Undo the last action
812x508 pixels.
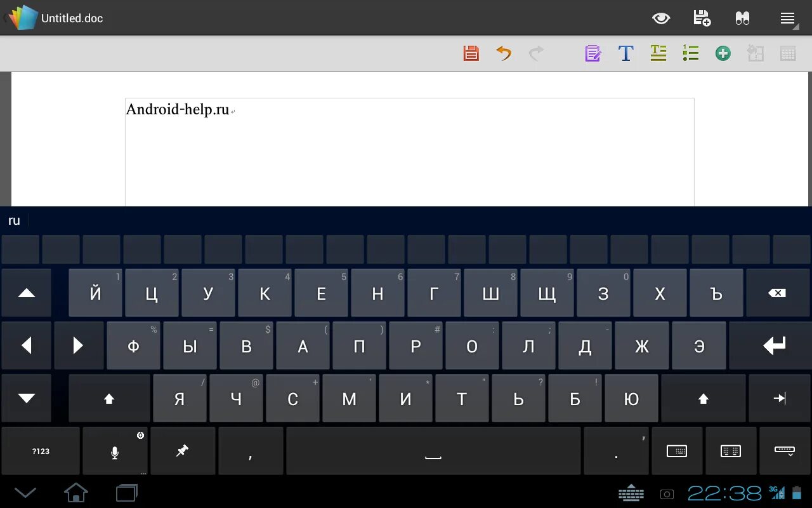click(504, 53)
